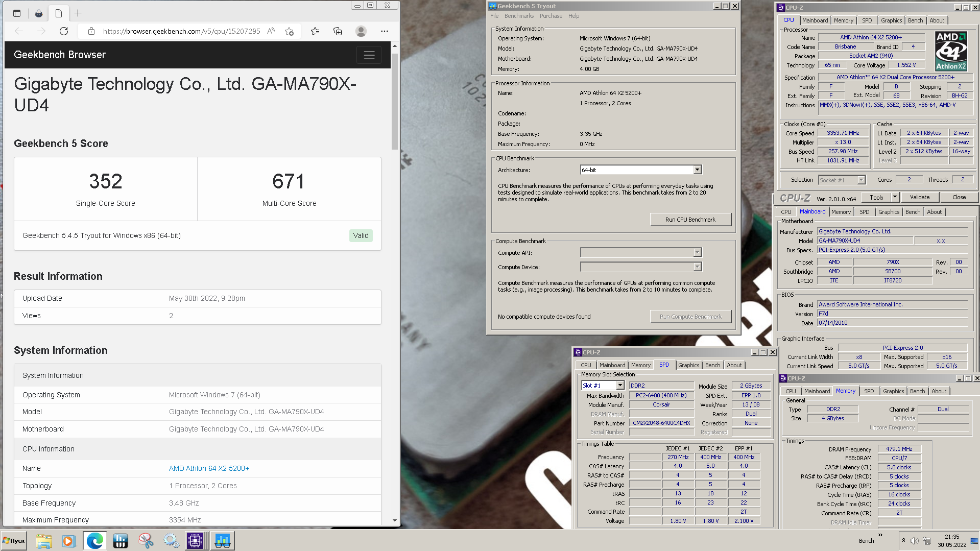Click the AMD Athlon X2 logo in CPU-Z
This screenshot has height=551, width=980.
pos(951,51)
